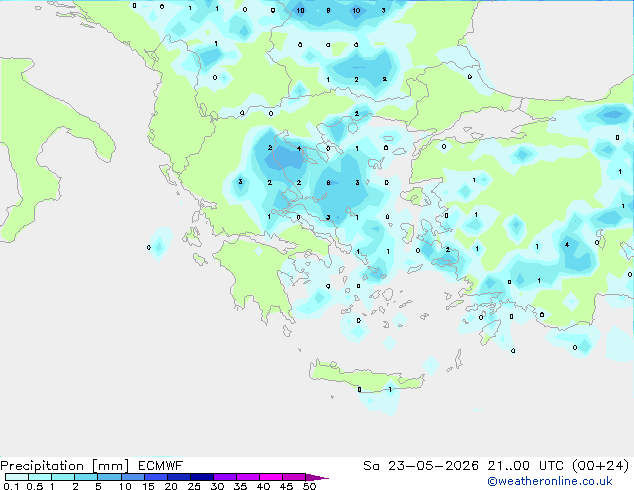Click the '30' legend scale label
The image size is (634, 490).
point(217,486)
